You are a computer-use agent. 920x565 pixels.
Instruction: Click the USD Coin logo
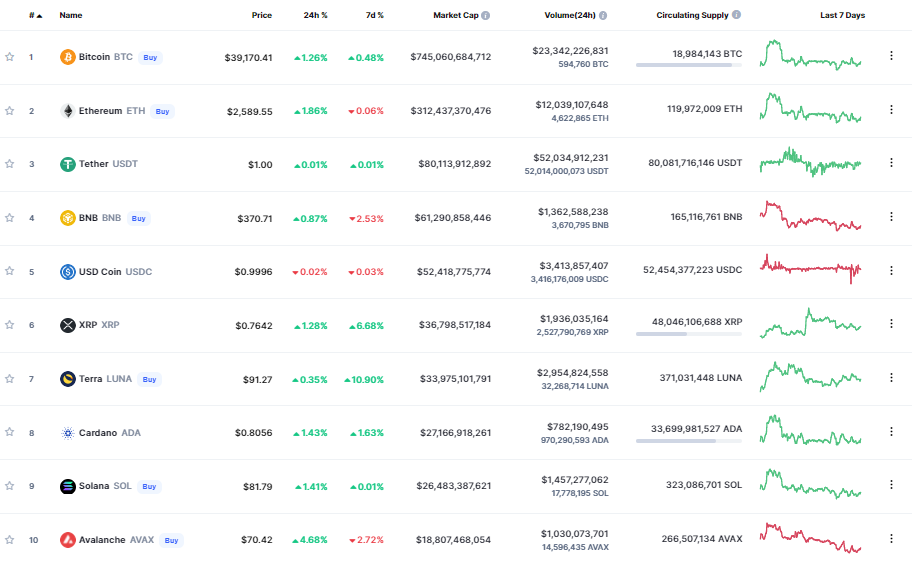pos(67,272)
